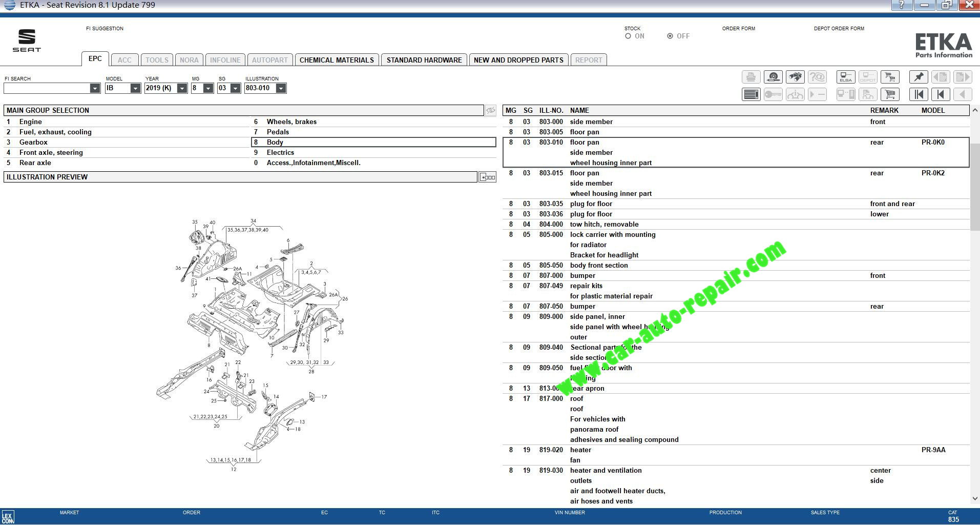The width and height of the screenshot is (980, 525).
Task: Click the parts list scrollbar down arrow
Action: [975, 498]
